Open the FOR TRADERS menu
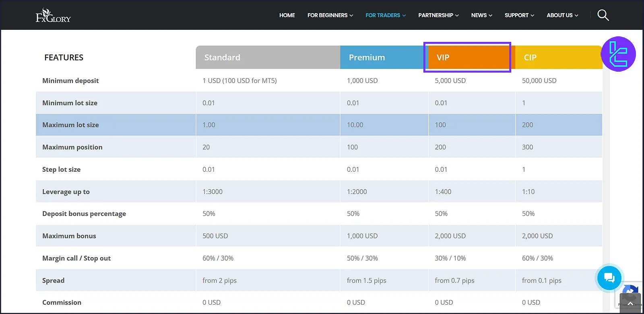 point(386,15)
